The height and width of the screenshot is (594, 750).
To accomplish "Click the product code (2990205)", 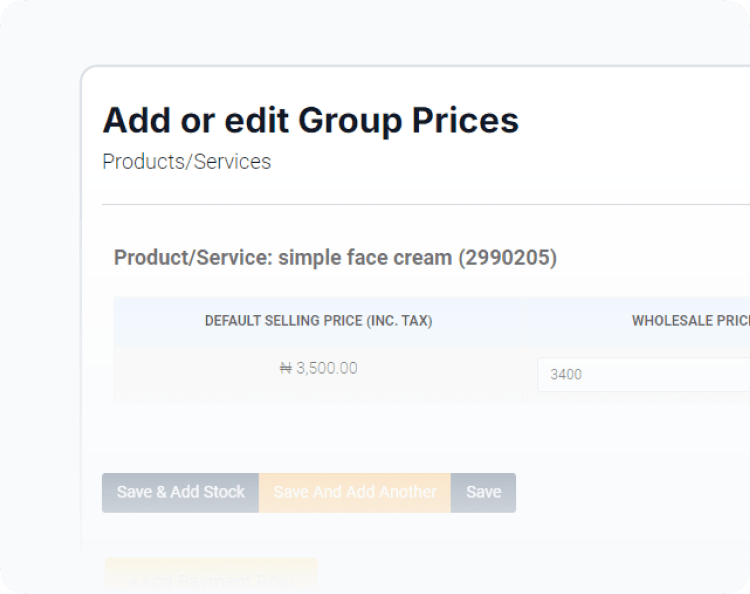I will (507, 257).
